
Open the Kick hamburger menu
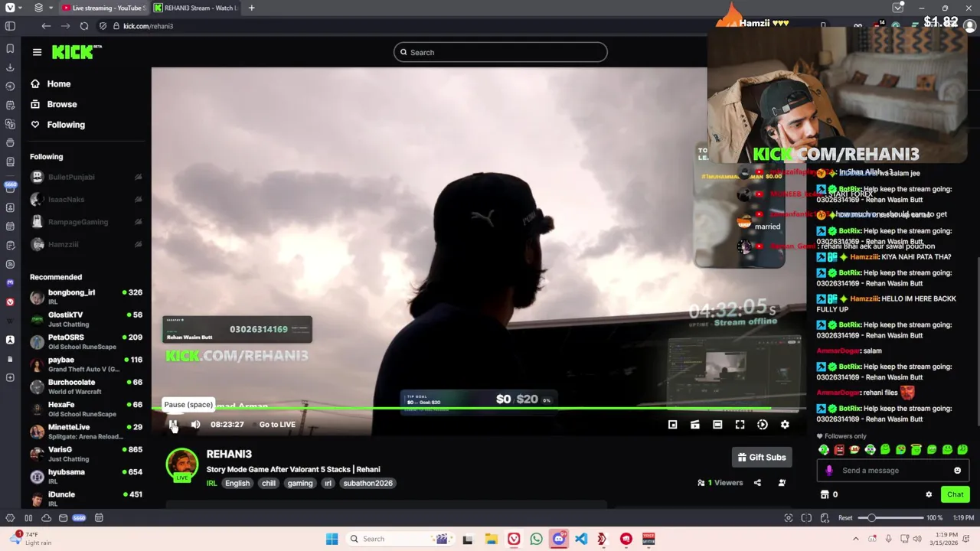37,52
